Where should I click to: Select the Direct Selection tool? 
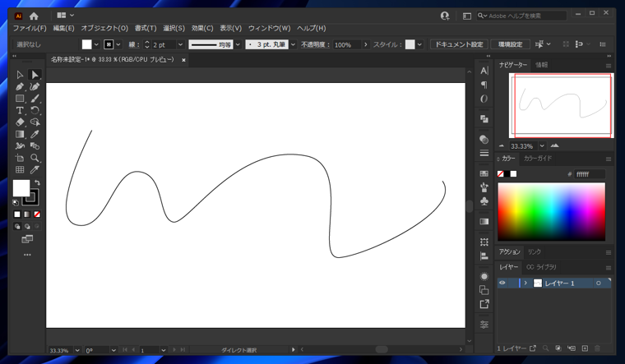point(35,75)
